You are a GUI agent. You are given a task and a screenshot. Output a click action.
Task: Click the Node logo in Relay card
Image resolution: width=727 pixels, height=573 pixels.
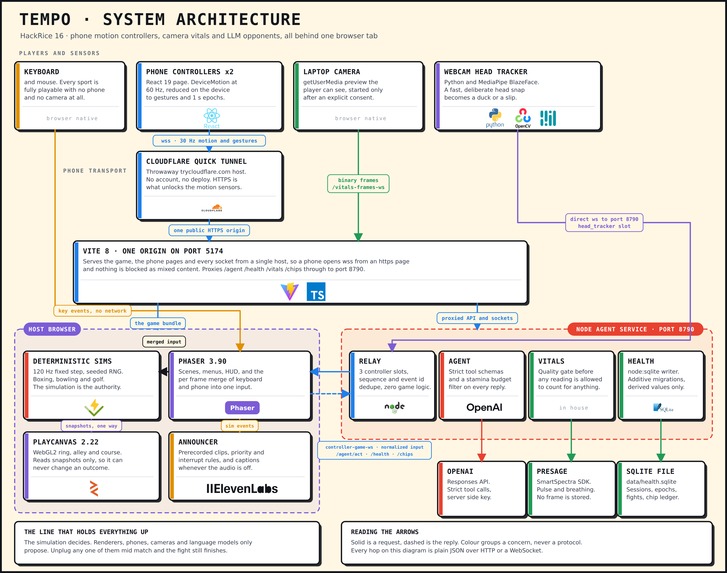click(395, 407)
